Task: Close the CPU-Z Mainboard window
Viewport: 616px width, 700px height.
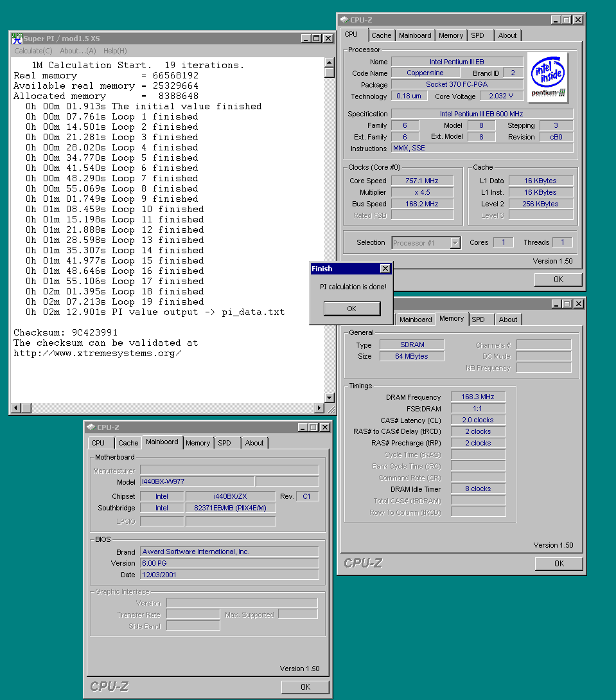Action: point(325,427)
